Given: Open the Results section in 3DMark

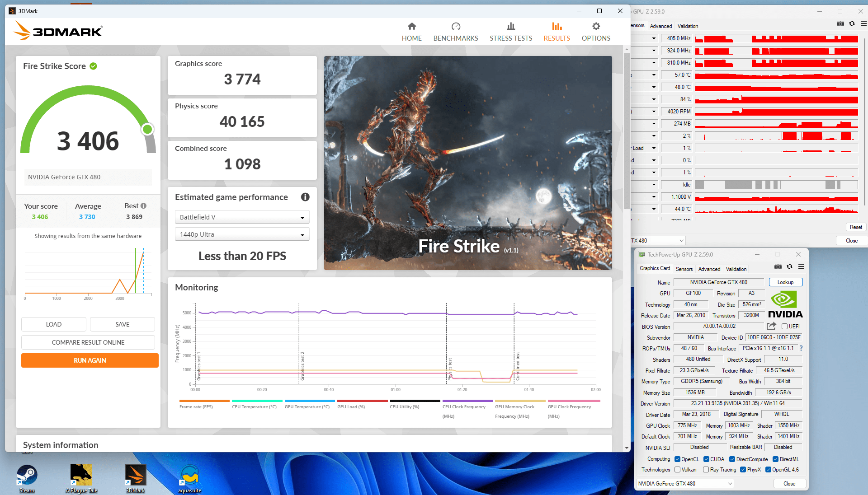Looking at the screenshot, I should 557,32.
